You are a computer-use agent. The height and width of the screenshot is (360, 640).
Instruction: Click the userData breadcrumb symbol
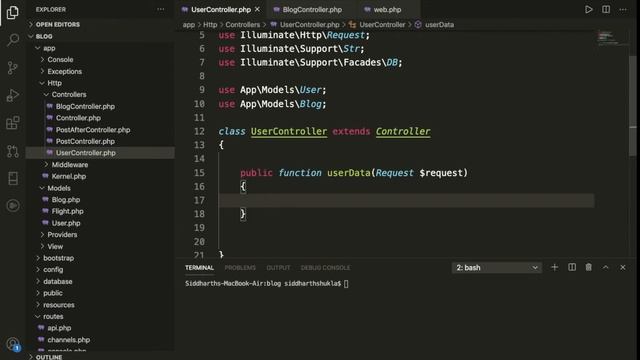(439, 24)
